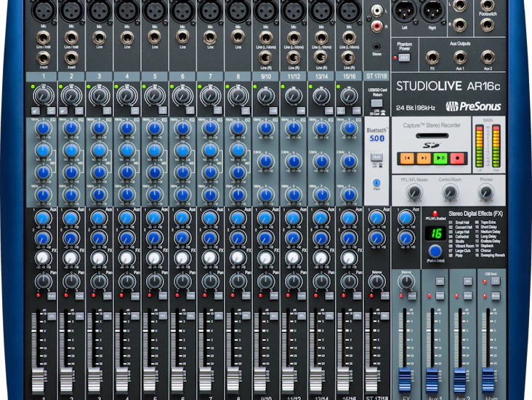
Task: Enable AFL on the Aux 2 master
Action: (x=468, y=281)
